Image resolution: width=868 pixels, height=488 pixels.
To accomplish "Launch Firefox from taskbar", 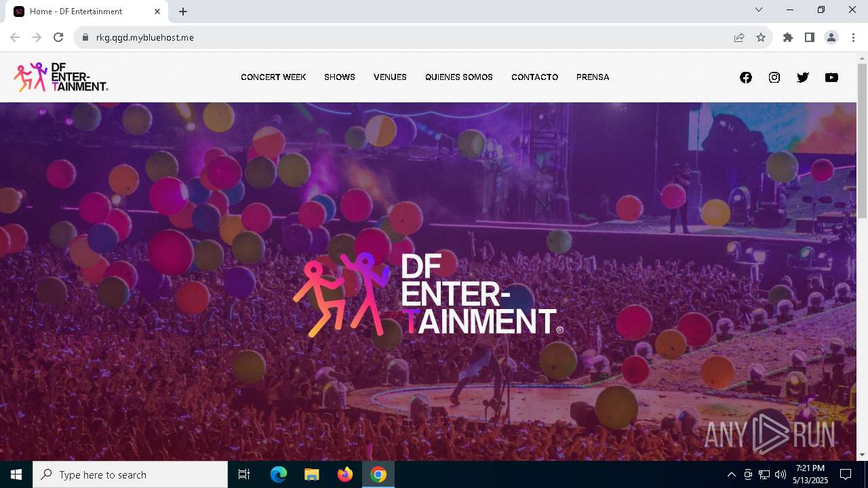I will (x=345, y=474).
